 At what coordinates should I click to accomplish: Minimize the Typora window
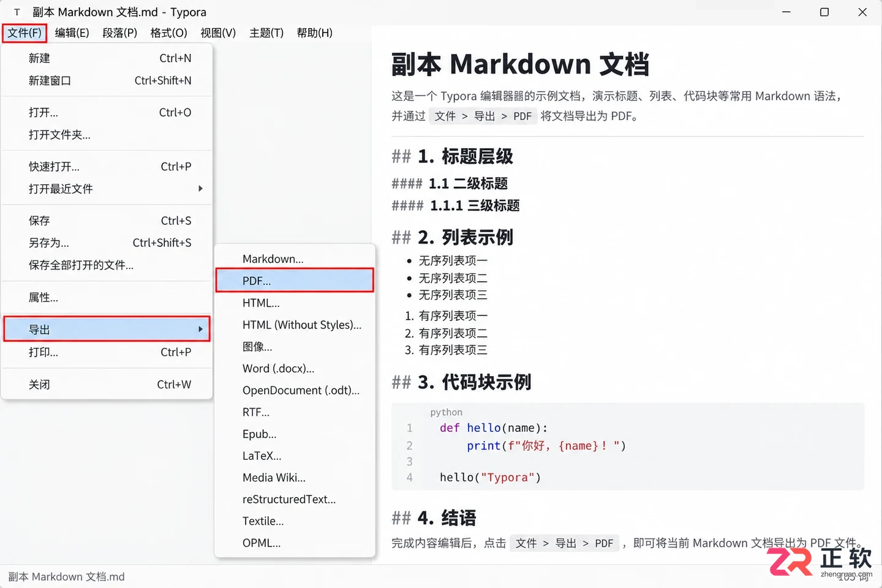click(x=786, y=12)
